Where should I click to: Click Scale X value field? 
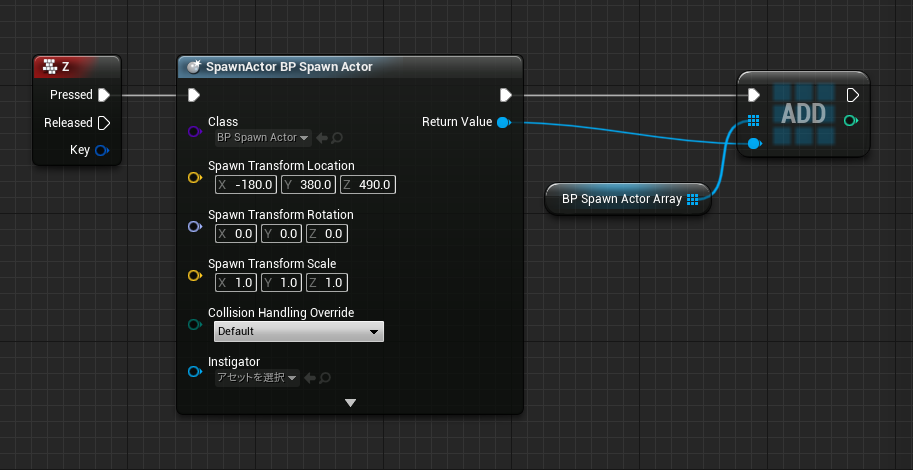click(x=236, y=283)
